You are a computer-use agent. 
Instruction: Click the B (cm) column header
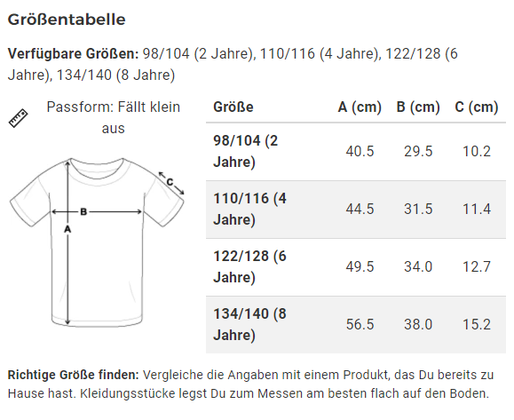(418, 107)
